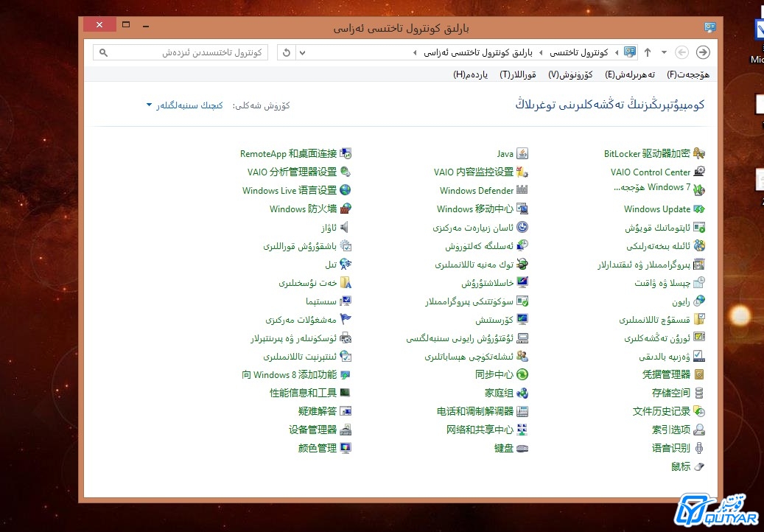Click the title bar window icon
The height and width of the screenshot is (532, 764).
pos(710,27)
